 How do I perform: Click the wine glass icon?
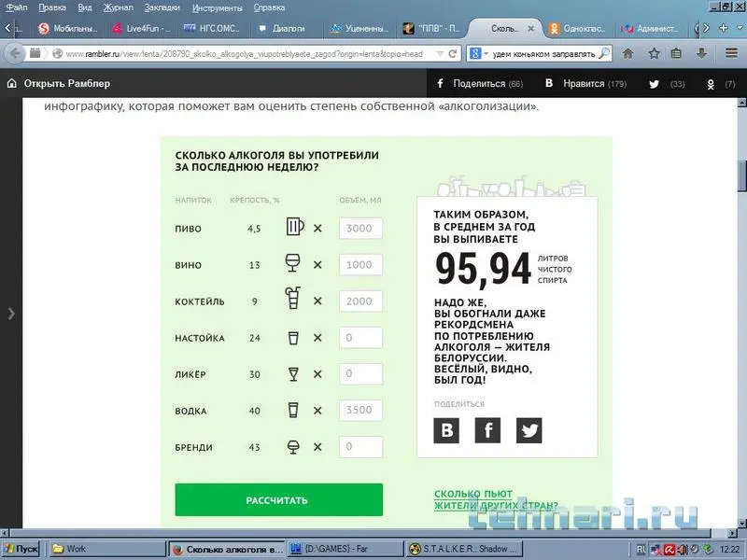tap(292, 262)
